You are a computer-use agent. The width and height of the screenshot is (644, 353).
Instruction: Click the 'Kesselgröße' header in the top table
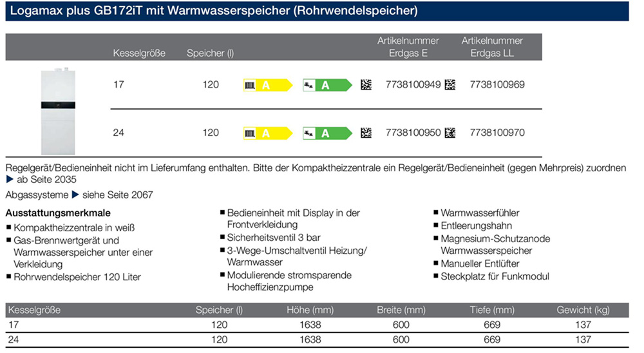[139, 53]
